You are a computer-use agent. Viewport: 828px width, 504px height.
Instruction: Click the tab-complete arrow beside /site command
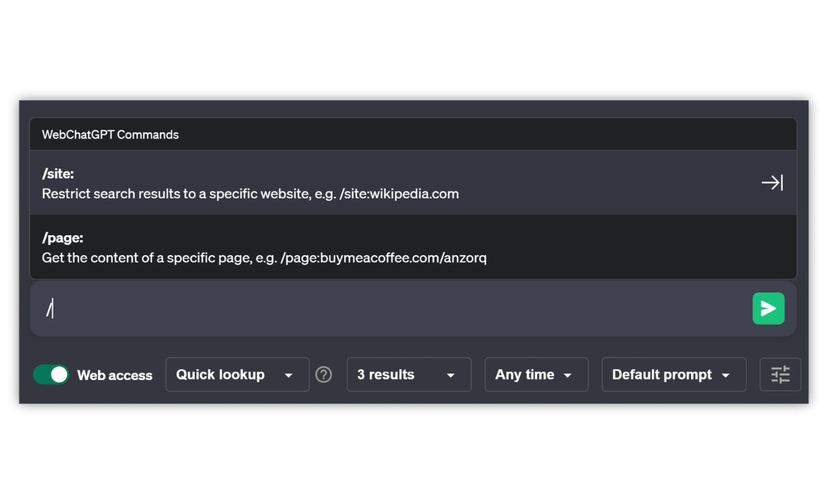[x=772, y=182]
